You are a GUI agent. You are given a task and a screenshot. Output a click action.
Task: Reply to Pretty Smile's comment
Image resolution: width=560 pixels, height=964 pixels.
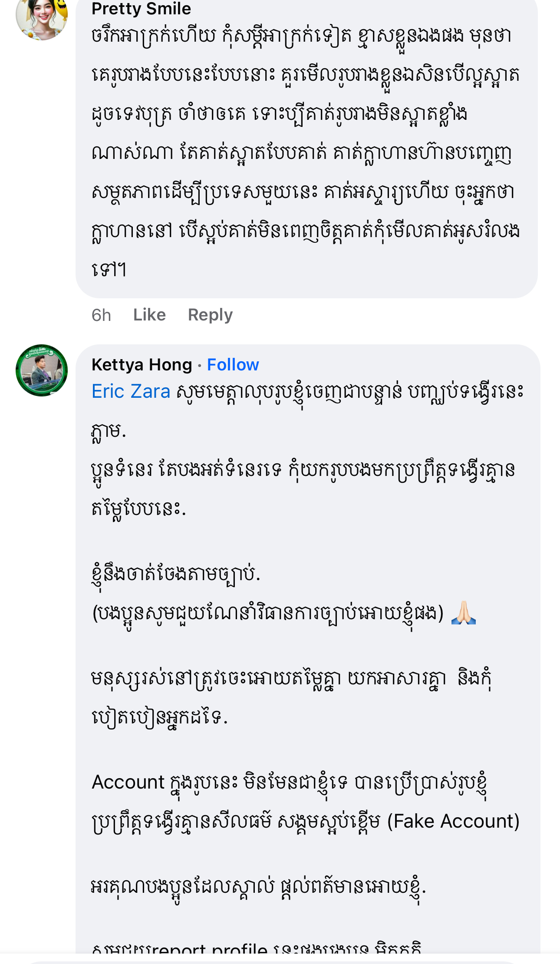coord(210,315)
